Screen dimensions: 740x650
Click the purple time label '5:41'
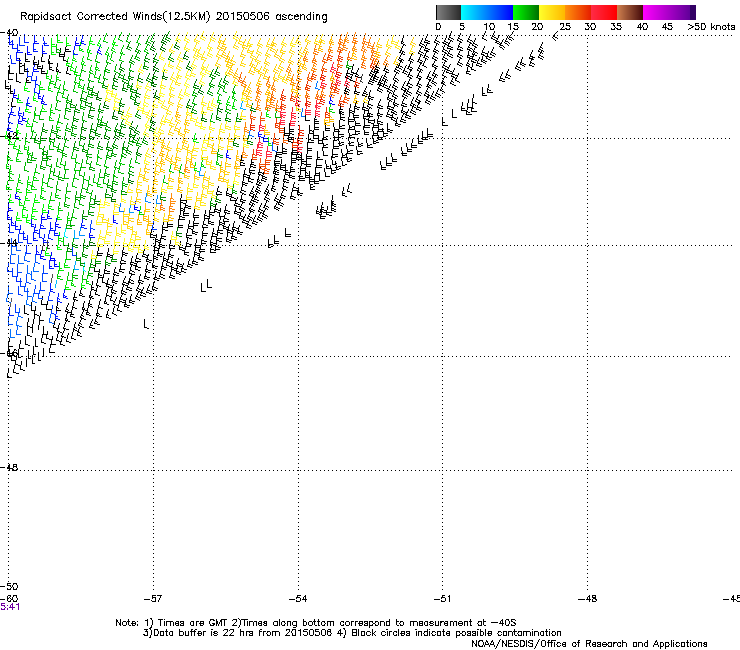coord(10,607)
